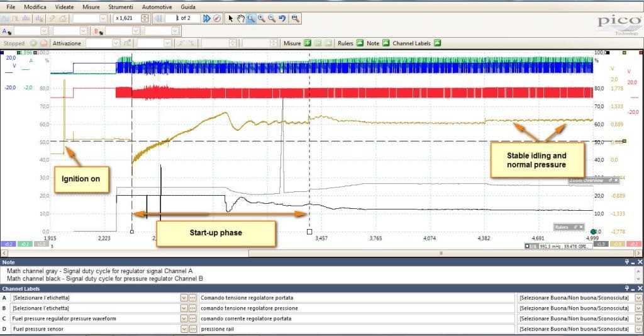Viewport: 644px width, 336px height.
Task: Undo the last zoom
Action: click(x=282, y=18)
